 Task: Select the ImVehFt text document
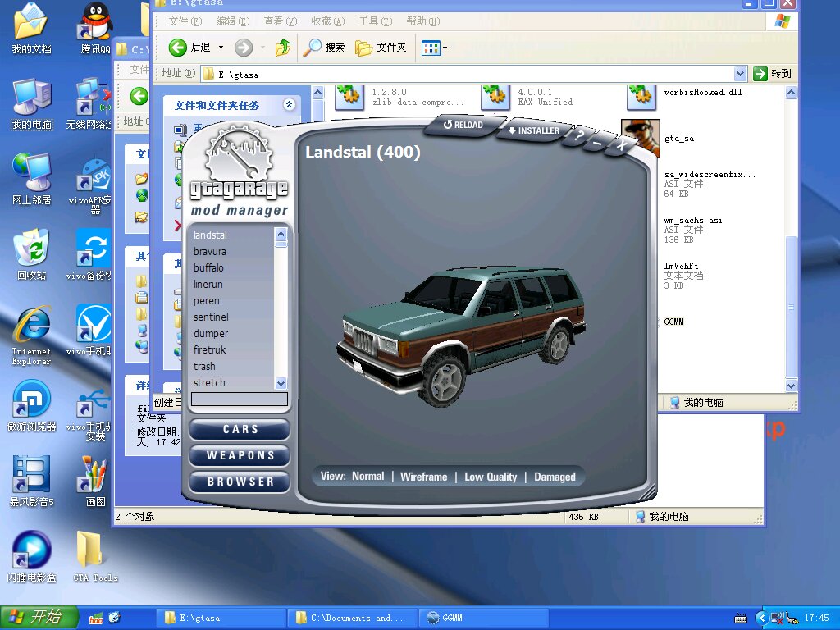click(683, 276)
